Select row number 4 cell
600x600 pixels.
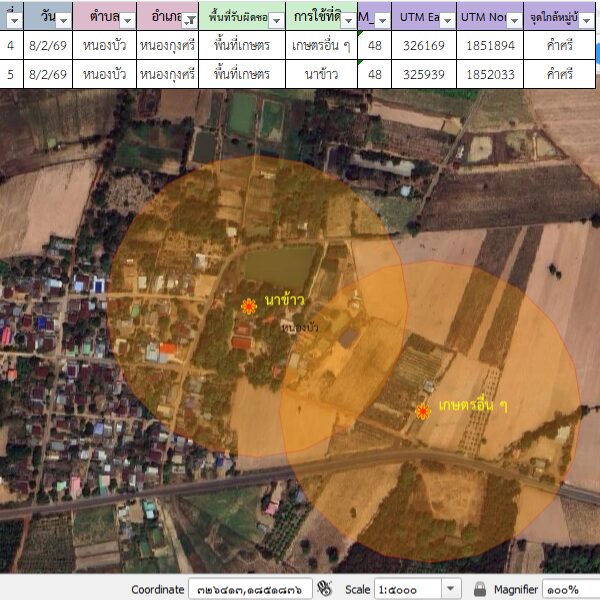pos(11,46)
